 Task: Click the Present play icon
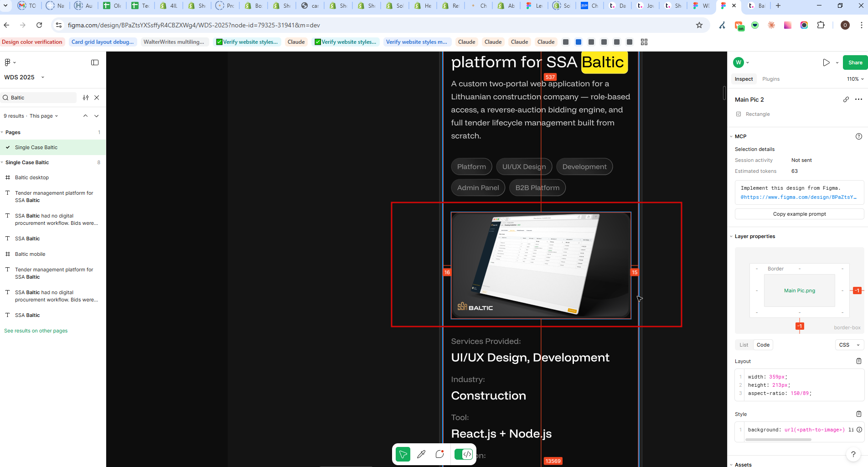(826, 62)
